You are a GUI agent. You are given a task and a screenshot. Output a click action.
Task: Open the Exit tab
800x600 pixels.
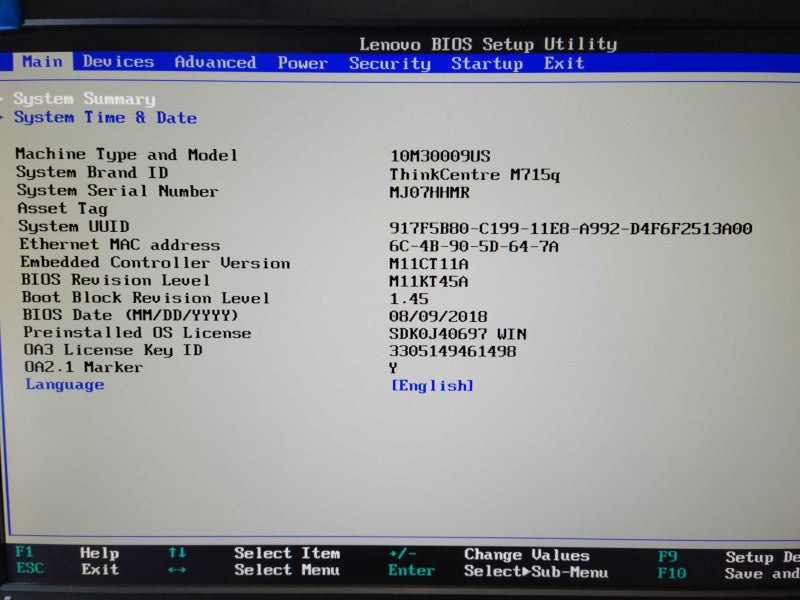(x=564, y=63)
